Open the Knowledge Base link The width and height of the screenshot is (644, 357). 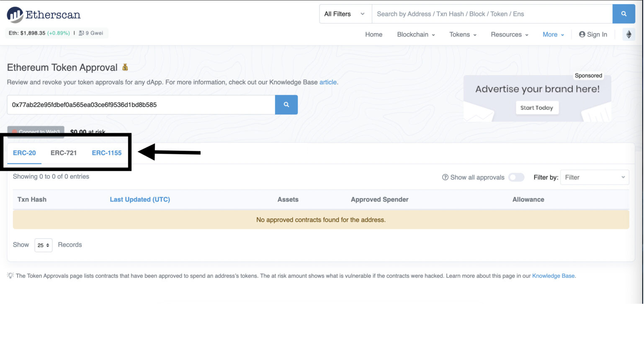[x=554, y=276]
